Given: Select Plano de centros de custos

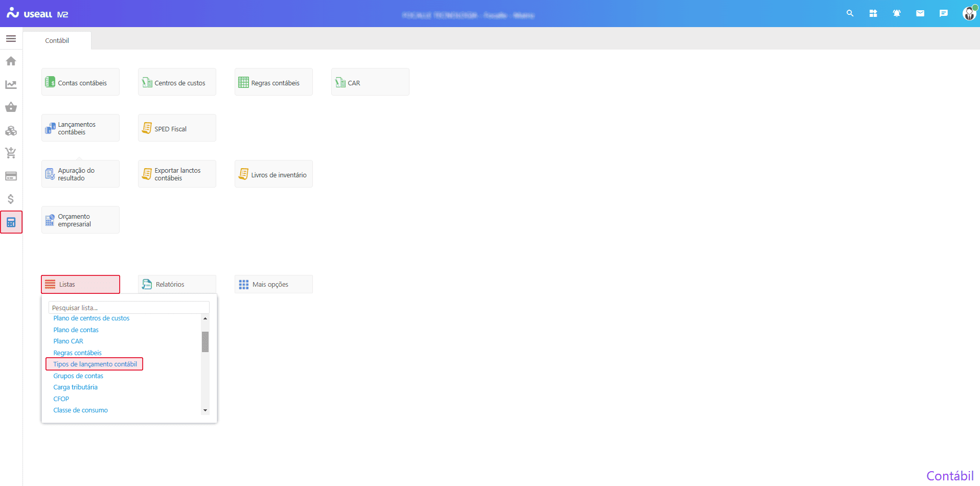Looking at the screenshot, I should (x=92, y=318).
